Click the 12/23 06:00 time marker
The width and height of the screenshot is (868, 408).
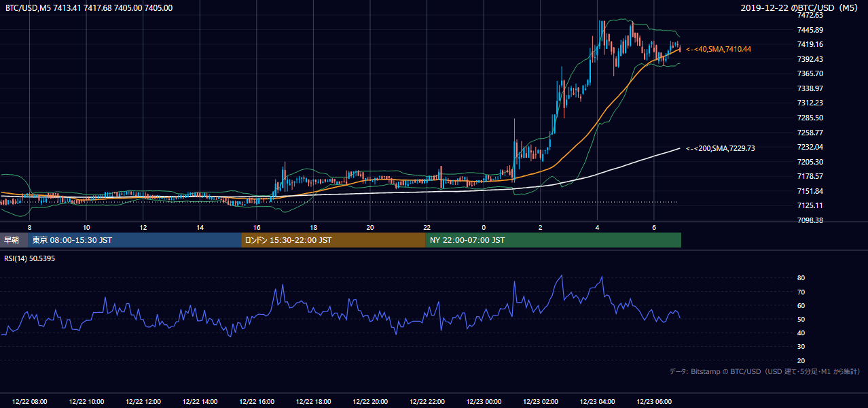pyautogui.click(x=654, y=402)
